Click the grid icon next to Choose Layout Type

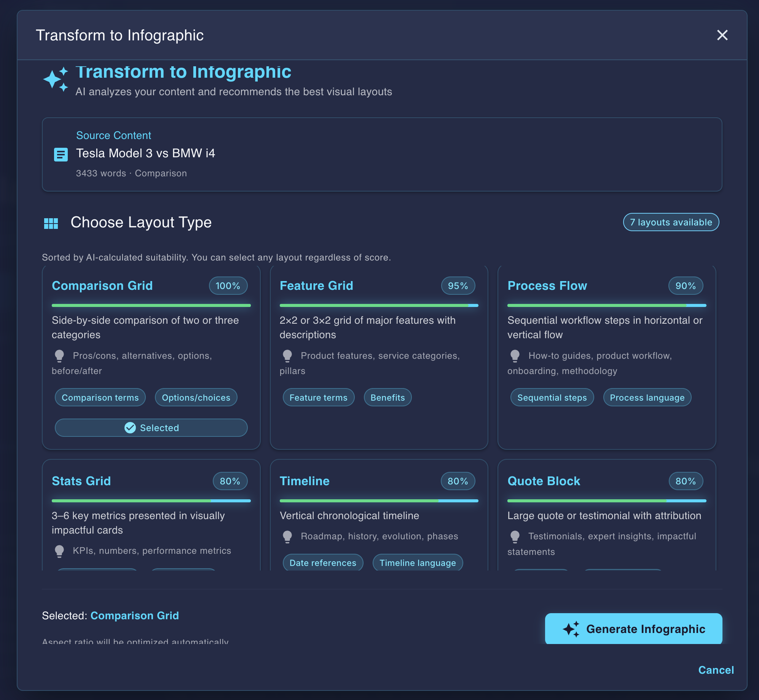click(x=51, y=223)
